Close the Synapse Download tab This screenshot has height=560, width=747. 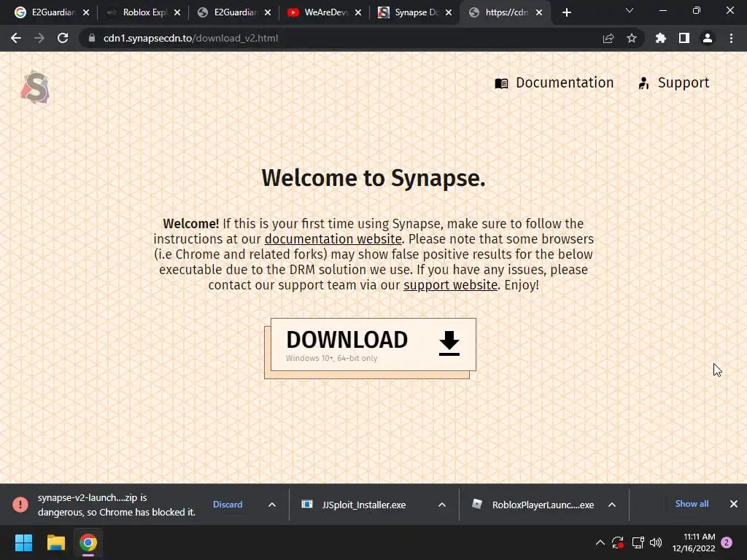[449, 13]
